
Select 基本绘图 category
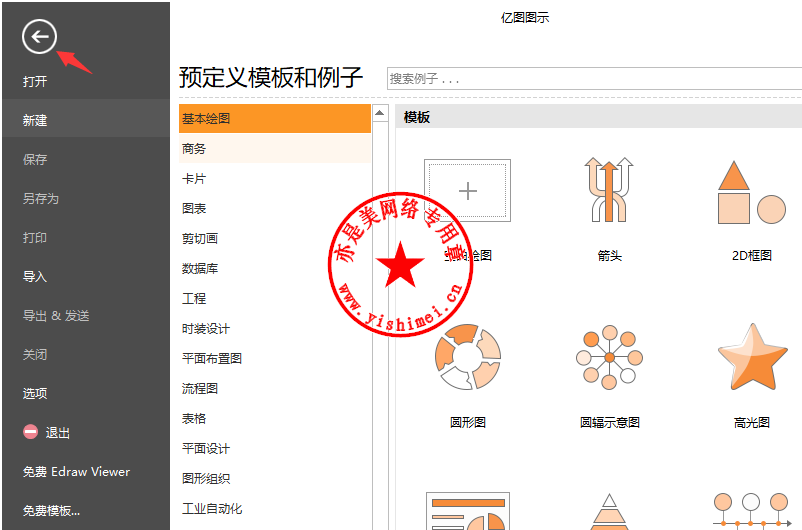point(275,119)
